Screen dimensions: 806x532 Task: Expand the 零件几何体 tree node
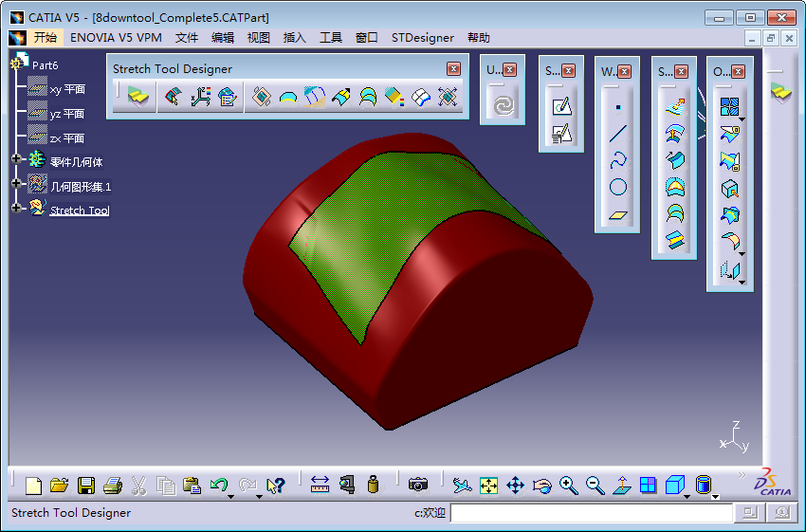[x=16, y=160]
